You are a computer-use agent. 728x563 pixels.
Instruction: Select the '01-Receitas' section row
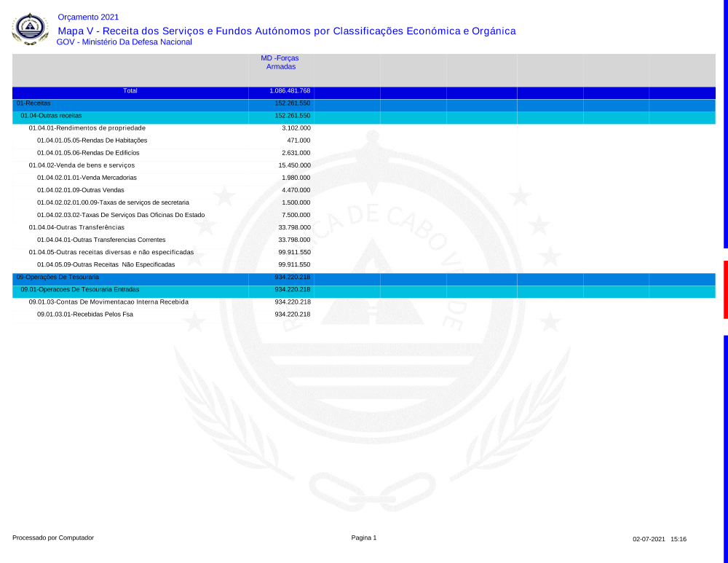33,103
